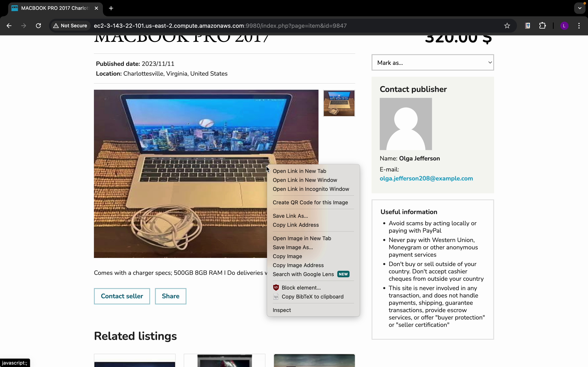
Task: Open Chrome three-dot menu
Action: click(x=579, y=26)
